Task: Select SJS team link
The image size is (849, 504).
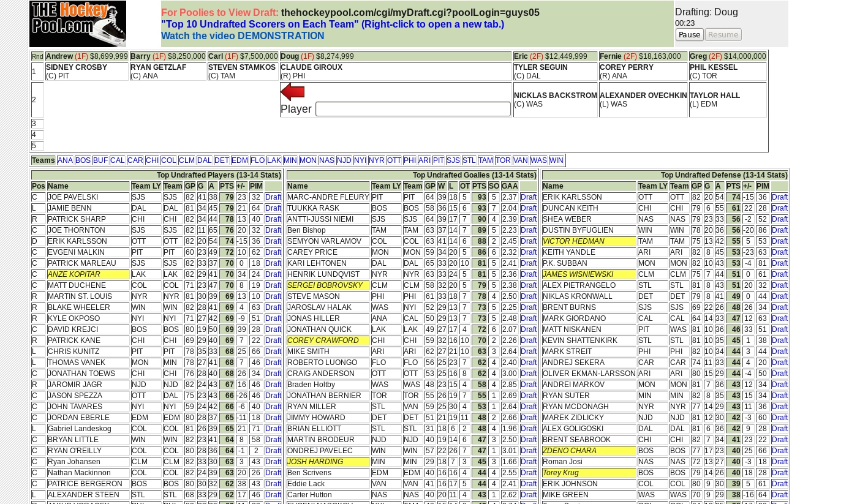Action: point(453,160)
